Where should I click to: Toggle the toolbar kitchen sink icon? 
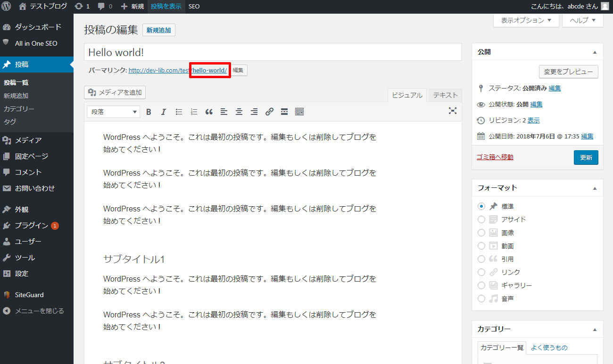(299, 112)
